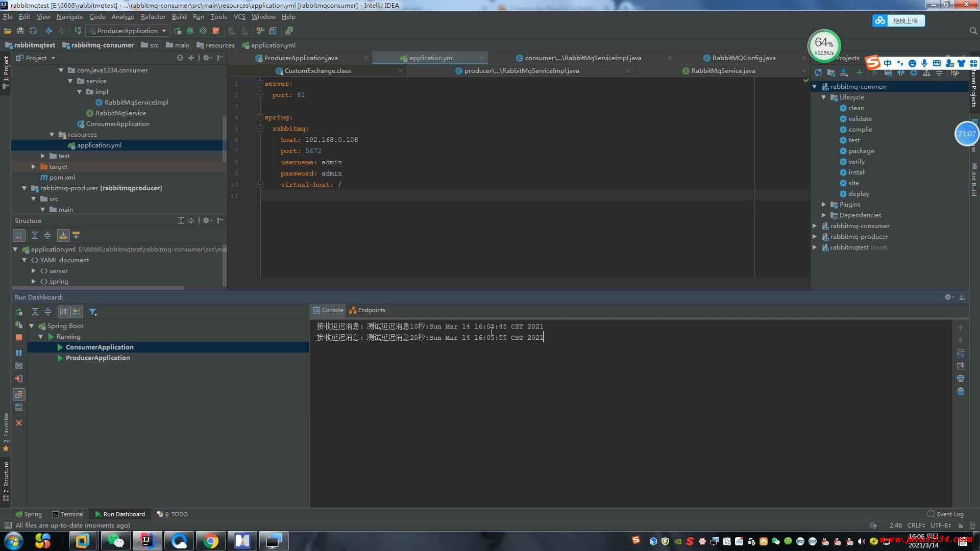
Task: Select ProducerApplication in Run Dashboard
Action: point(97,358)
